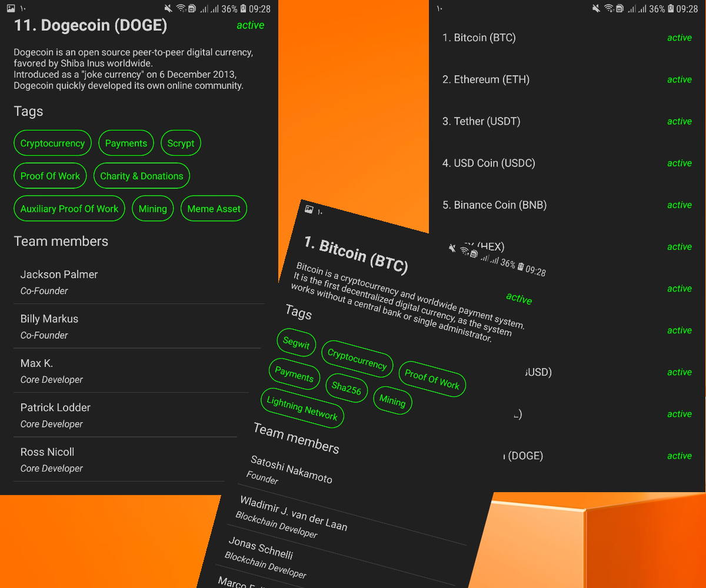Select the Meme Asset tag
Screen dimensions: 706x588
pos(214,209)
